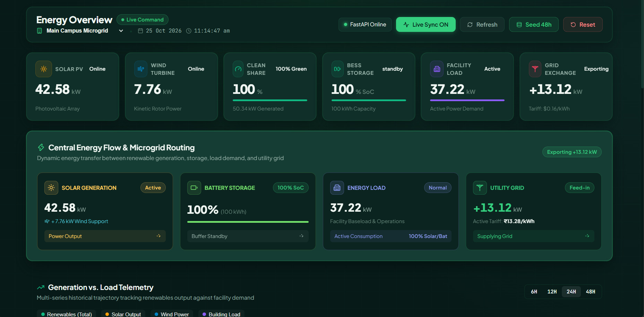644x317 pixels.
Task: Click the campus building icon near Main Campus Microgrid
Action: point(40,31)
